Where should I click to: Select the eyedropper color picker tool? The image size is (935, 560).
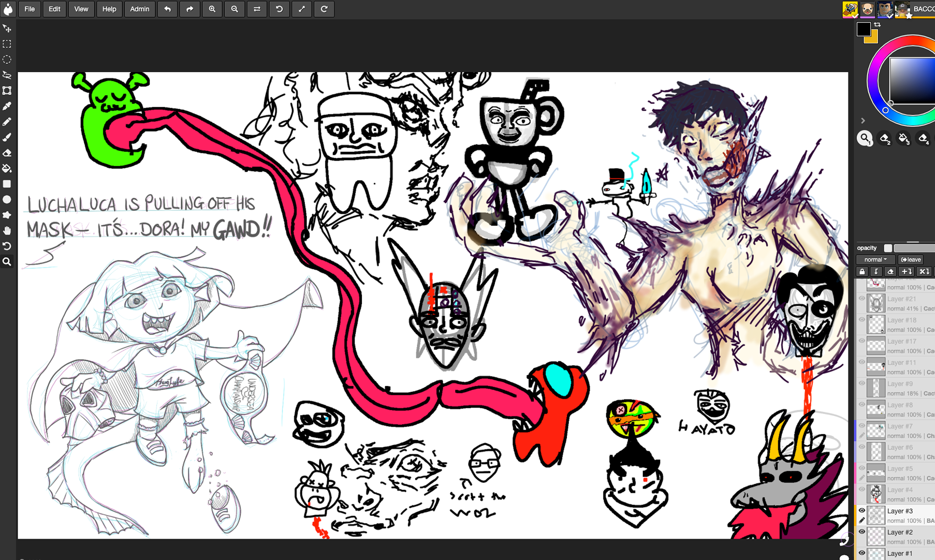click(x=7, y=106)
